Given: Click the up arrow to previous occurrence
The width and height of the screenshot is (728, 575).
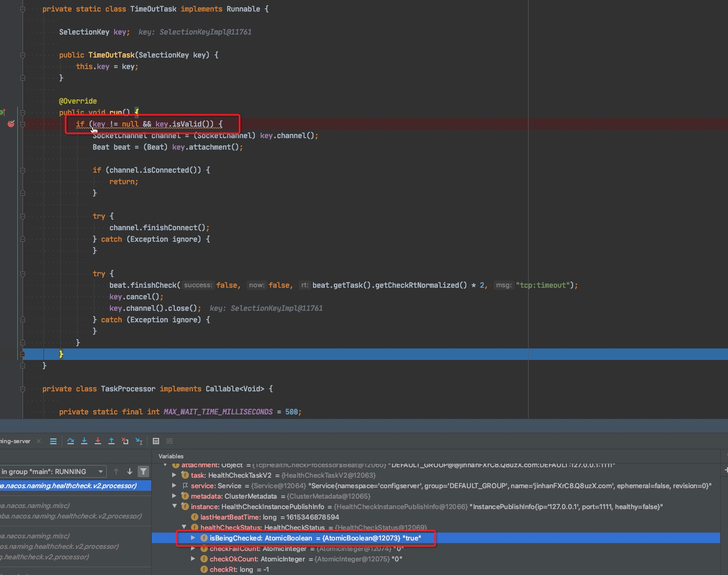Looking at the screenshot, I should coord(116,471).
